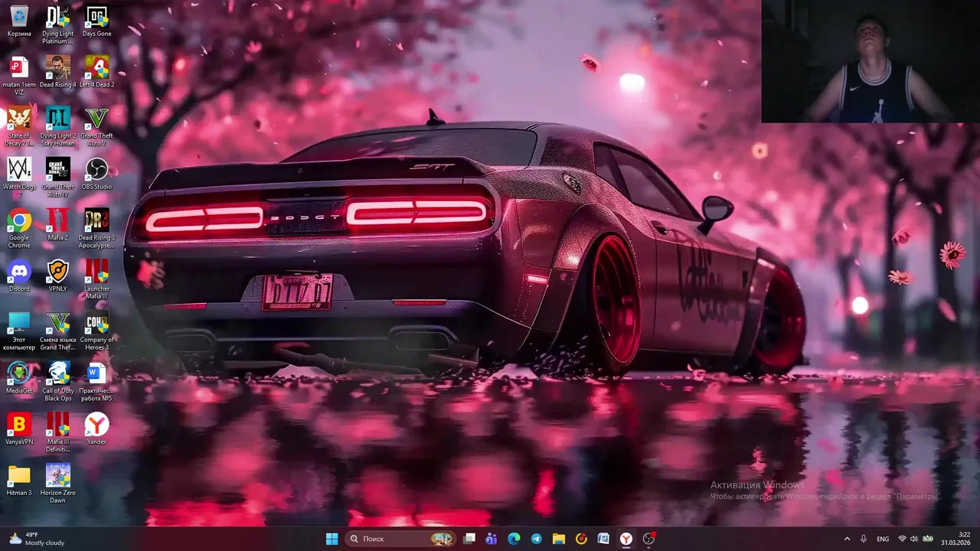The height and width of the screenshot is (551, 980).
Task: Open the orange circular app on taskbar
Action: point(581,539)
